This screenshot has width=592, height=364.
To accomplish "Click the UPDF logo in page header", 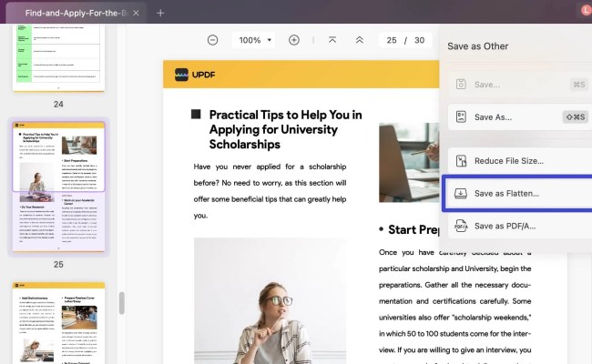I will [195, 75].
